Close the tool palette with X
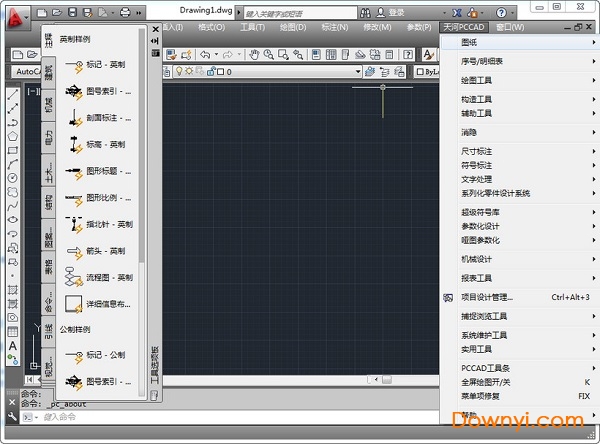 tap(155, 29)
